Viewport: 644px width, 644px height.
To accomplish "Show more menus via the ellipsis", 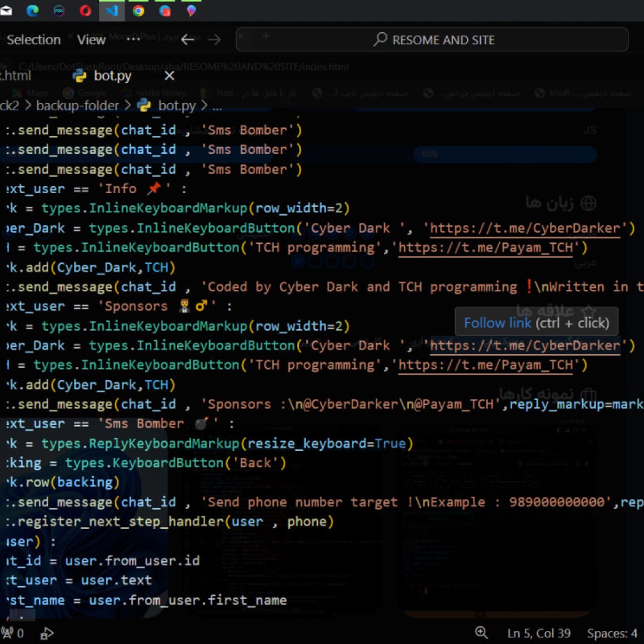I will point(133,39).
